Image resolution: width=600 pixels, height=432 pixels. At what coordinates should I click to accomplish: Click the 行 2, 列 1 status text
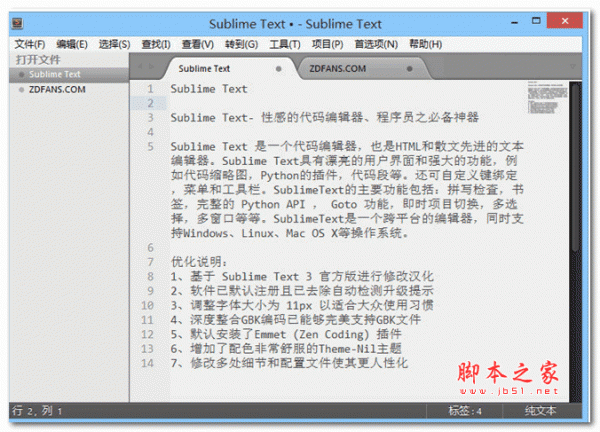click(37, 411)
